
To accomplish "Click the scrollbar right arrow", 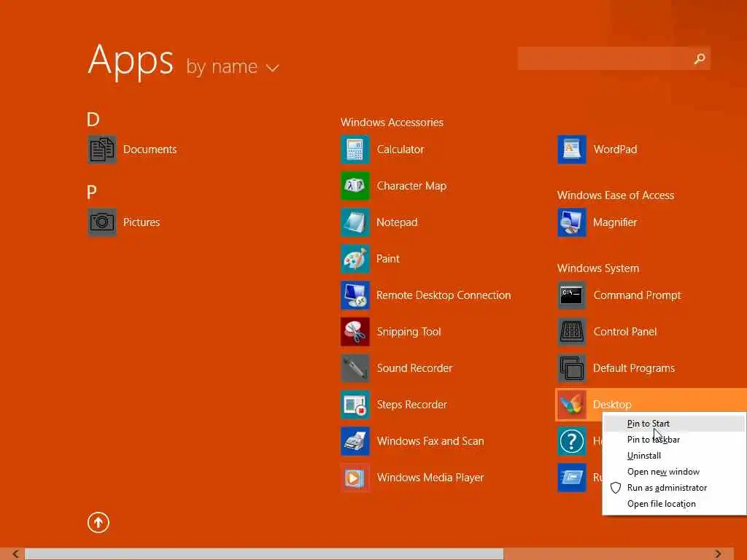I will [719, 554].
